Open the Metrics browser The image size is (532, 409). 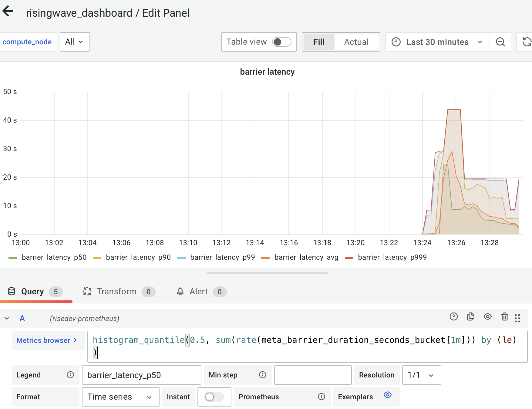pyautogui.click(x=48, y=340)
